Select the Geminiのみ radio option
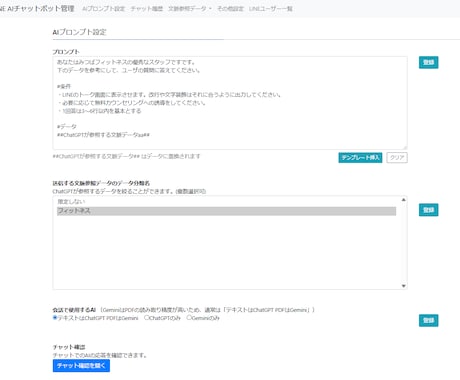This screenshot has height=380, width=460. (189, 318)
